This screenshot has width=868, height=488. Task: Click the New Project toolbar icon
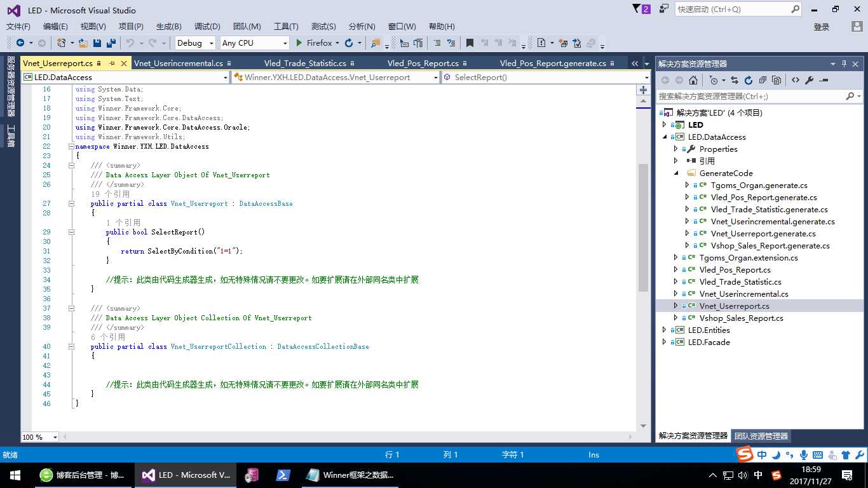coord(61,43)
